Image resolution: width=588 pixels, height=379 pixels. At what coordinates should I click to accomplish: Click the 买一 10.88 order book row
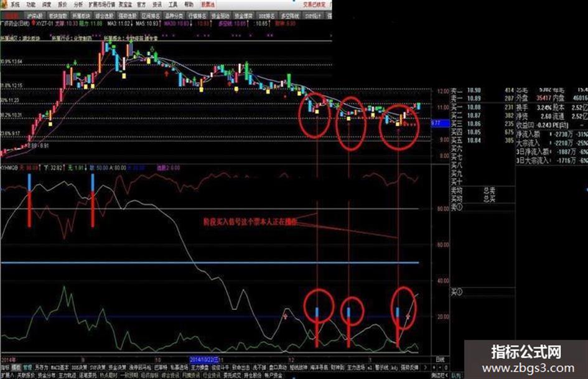click(482, 107)
